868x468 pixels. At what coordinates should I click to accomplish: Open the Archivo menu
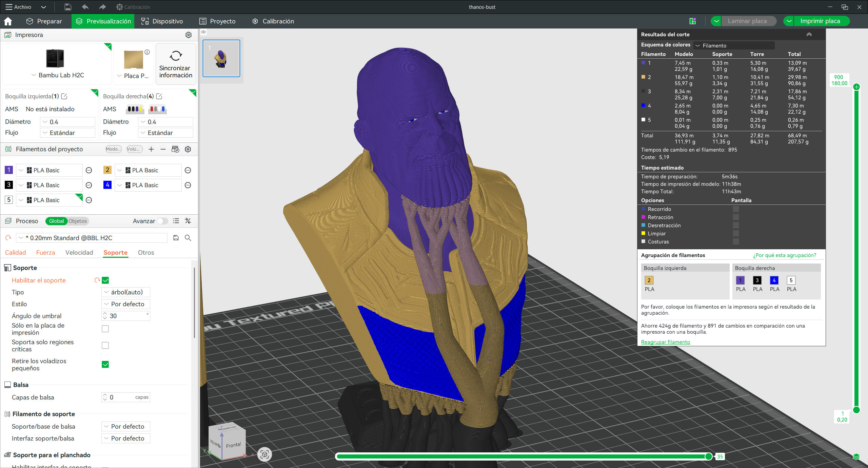click(x=18, y=7)
